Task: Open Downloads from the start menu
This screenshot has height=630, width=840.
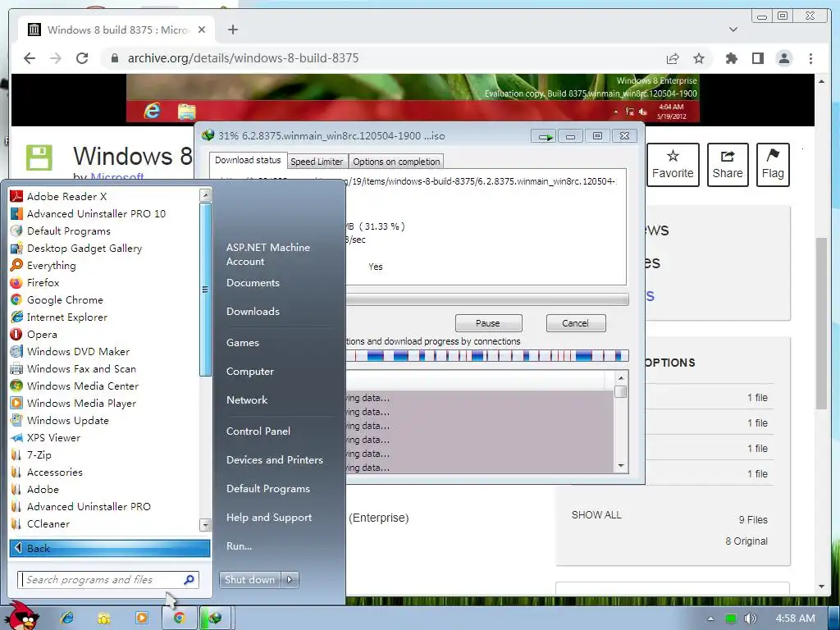Action: pyautogui.click(x=253, y=311)
